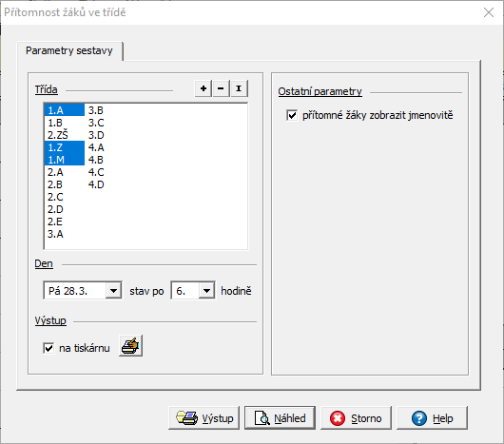This screenshot has height=444, width=504.
Task: Pick class 3.C in the class list
Action: tap(96, 123)
